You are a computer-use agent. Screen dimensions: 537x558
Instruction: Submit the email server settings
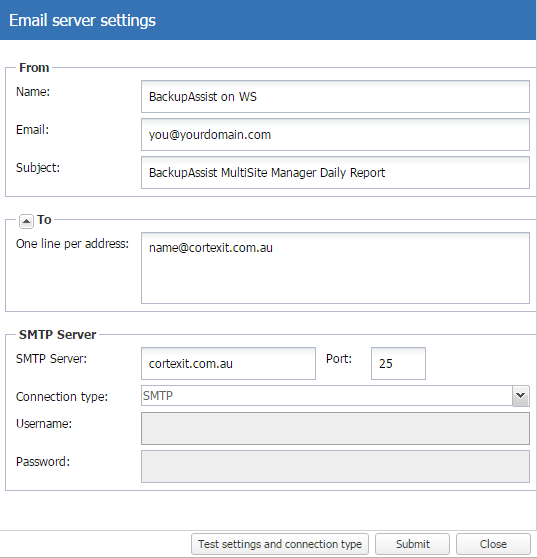click(x=412, y=544)
